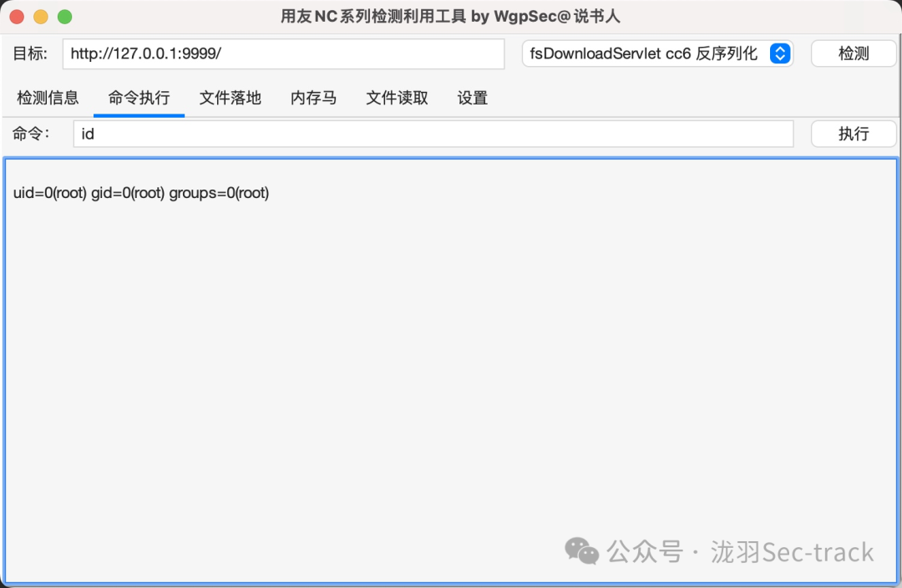Maximize window with green button
The image size is (902, 588).
65,17
